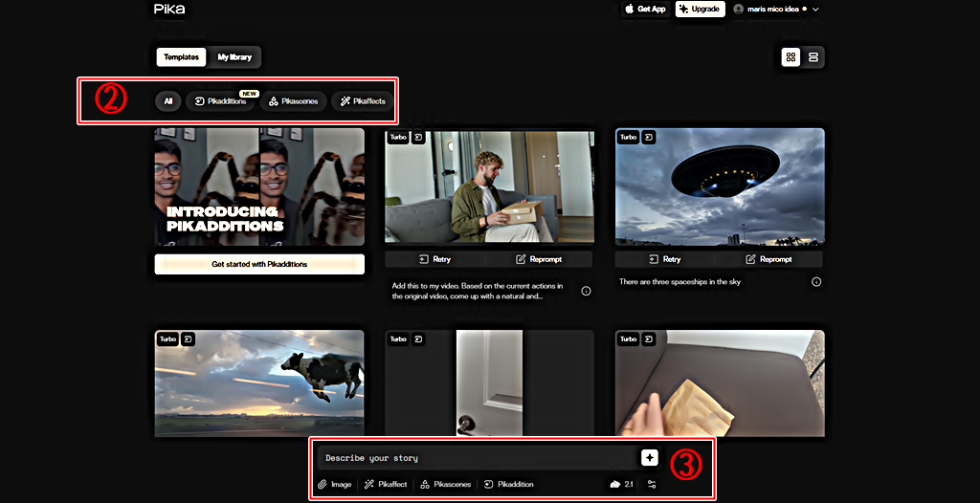Click the Pikaddition badge icon on the flying cow video
This screenshot has width=980, height=503.
click(189, 339)
